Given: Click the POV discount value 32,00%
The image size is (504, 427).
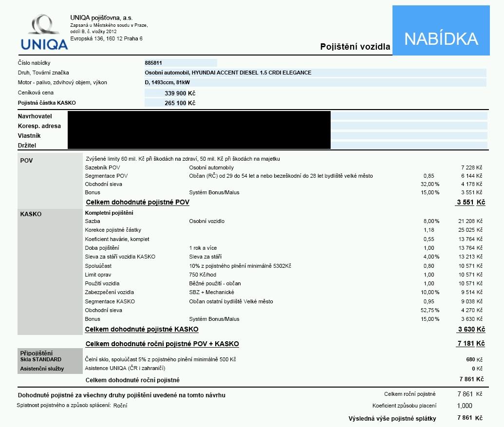Looking at the screenshot, I should coord(430,185).
